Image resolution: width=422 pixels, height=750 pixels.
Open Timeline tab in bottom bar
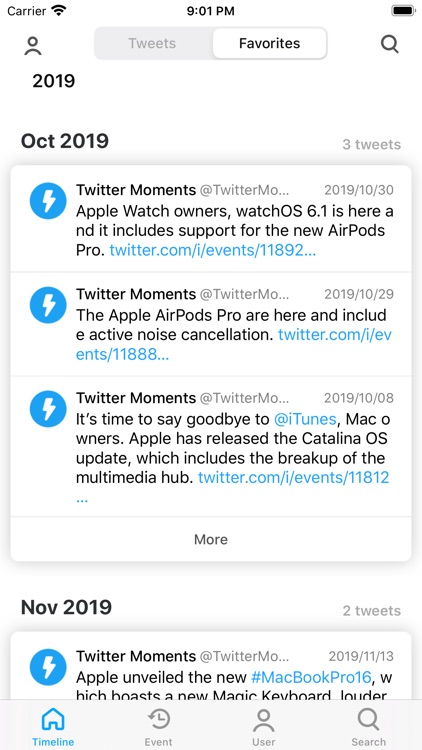[x=53, y=727]
